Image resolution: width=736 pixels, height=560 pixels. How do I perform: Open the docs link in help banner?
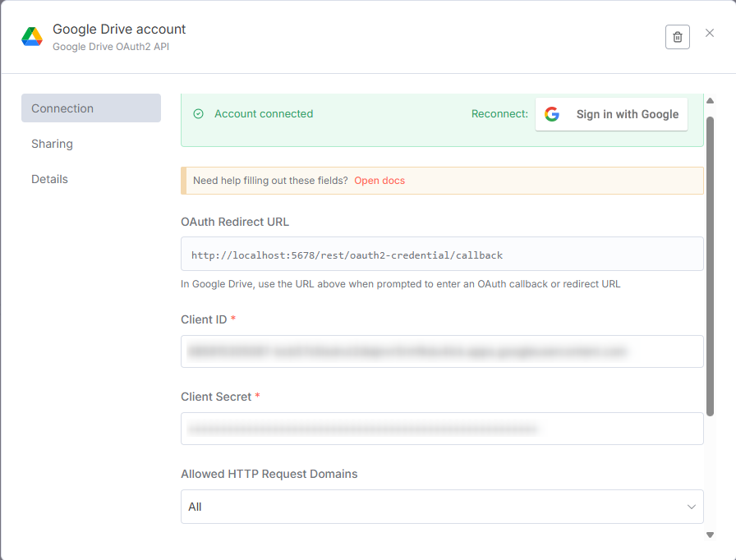pos(379,181)
